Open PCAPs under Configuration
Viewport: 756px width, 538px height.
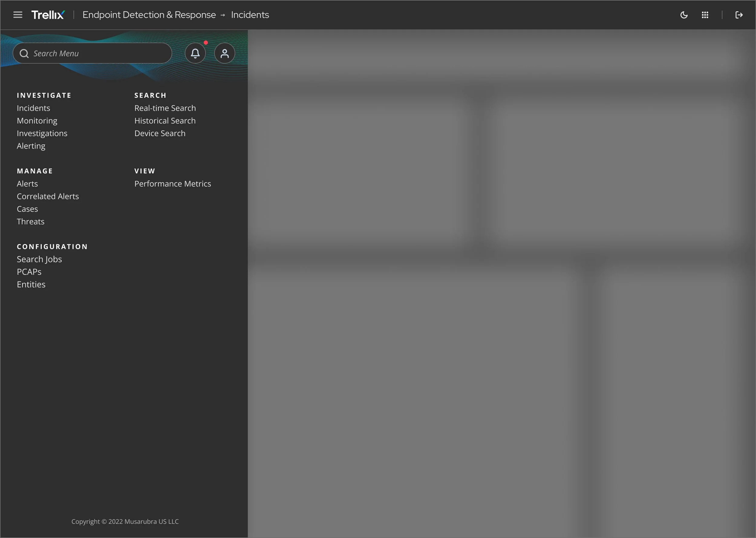pyautogui.click(x=29, y=271)
